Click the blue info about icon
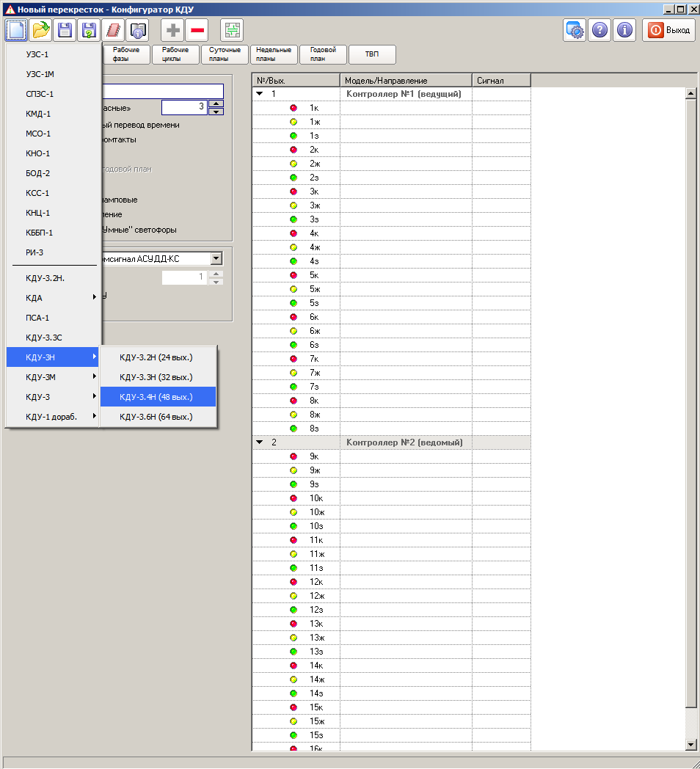This screenshot has height=769, width=700. point(624,30)
